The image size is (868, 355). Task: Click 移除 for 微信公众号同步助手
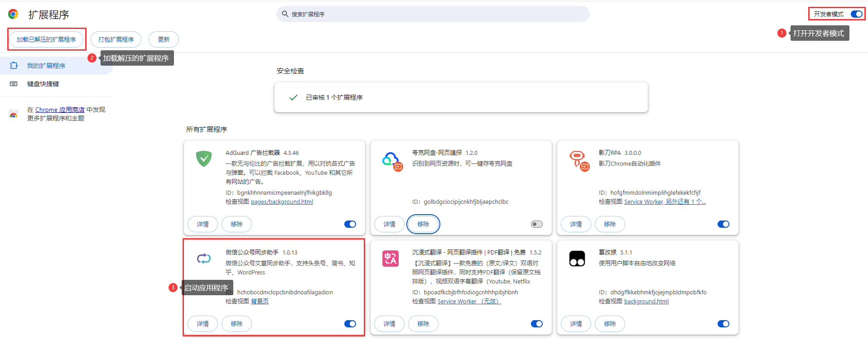(236, 324)
